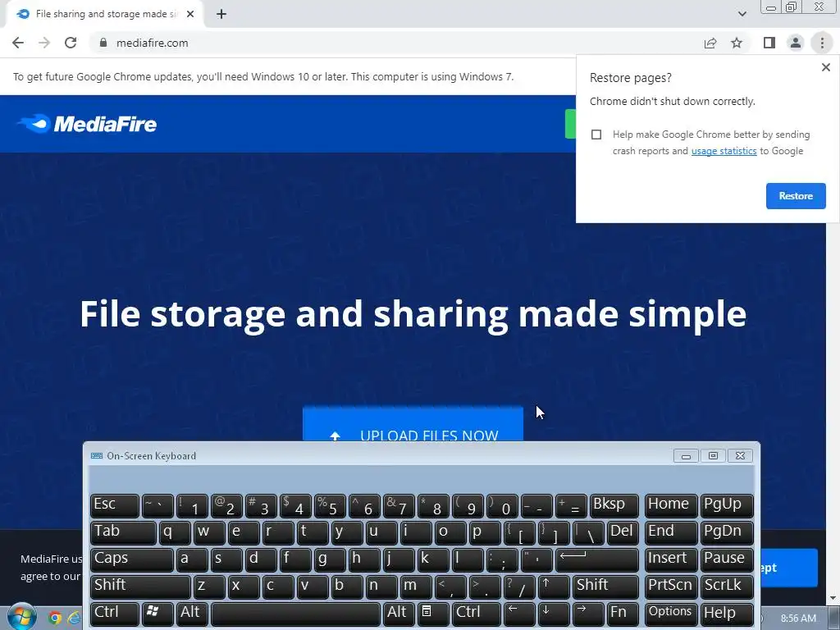
Task: Toggle right Shift key on keyboard
Action: (605, 586)
